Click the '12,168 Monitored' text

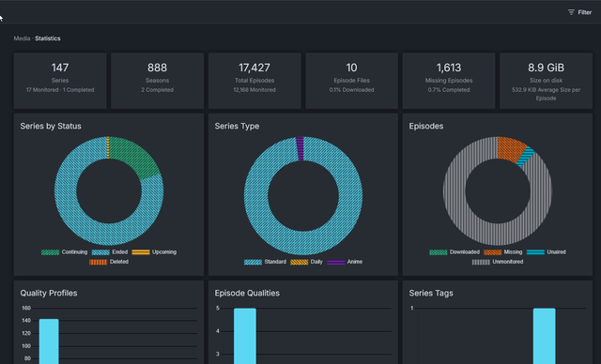tap(254, 90)
